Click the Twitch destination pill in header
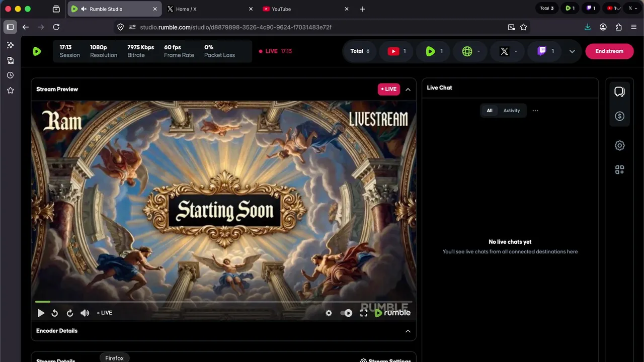The height and width of the screenshot is (362, 644). point(545,51)
